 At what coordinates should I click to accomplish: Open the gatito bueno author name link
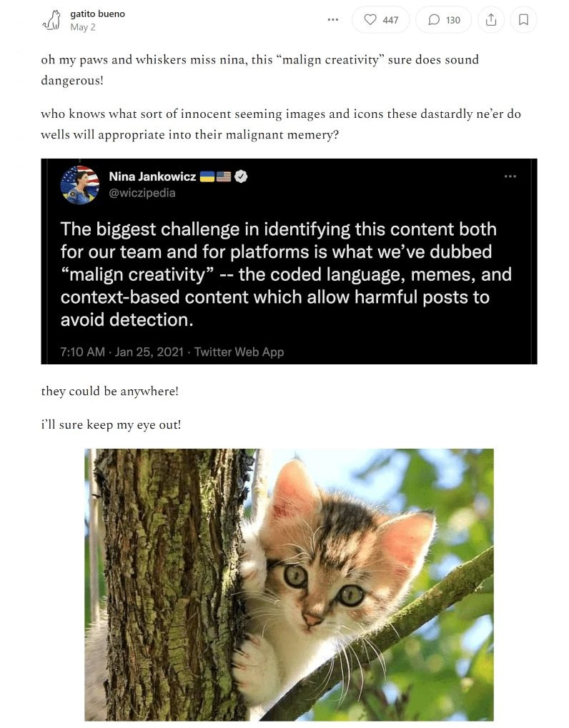click(97, 14)
